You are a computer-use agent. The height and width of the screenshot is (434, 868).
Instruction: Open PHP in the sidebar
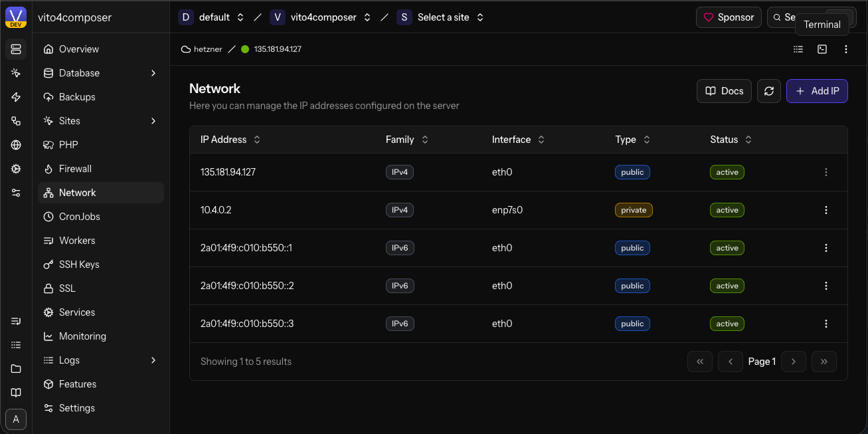tap(101, 145)
